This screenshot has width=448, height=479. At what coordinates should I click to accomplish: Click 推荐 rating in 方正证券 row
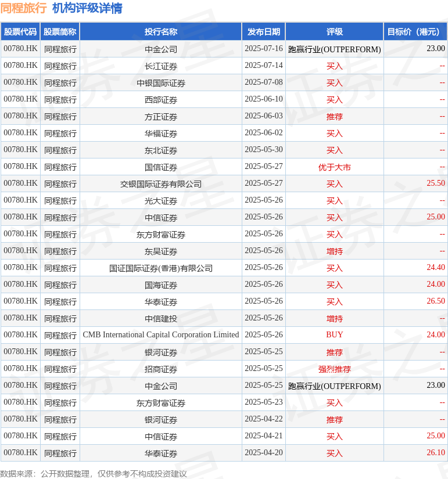[x=335, y=116]
